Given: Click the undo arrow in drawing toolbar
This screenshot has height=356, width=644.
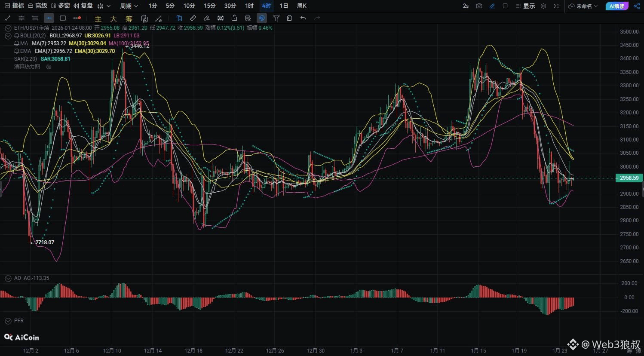Looking at the screenshot, I should pos(303,18).
